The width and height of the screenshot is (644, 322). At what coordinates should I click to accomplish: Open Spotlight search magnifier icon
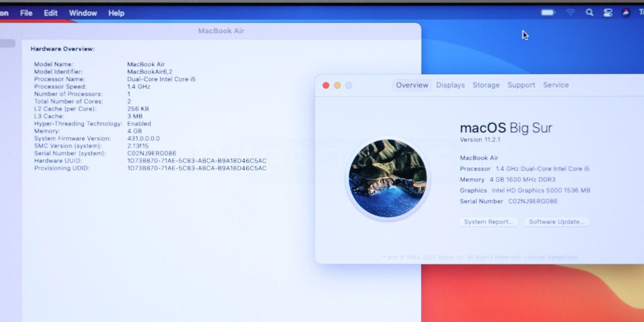(589, 12)
